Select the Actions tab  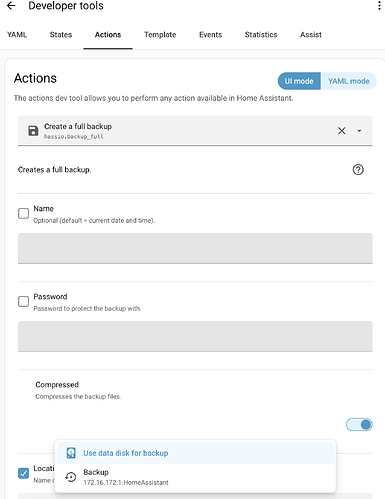[108, 35]
